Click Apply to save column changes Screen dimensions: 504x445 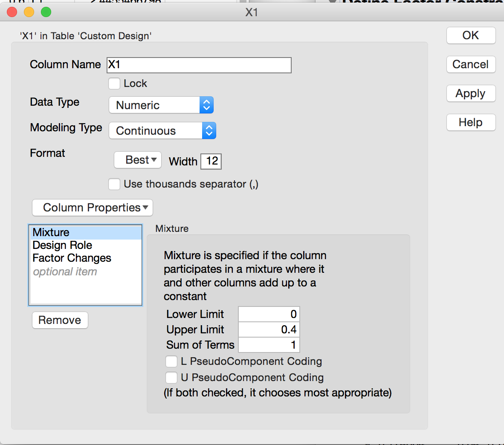pos(471,93)
